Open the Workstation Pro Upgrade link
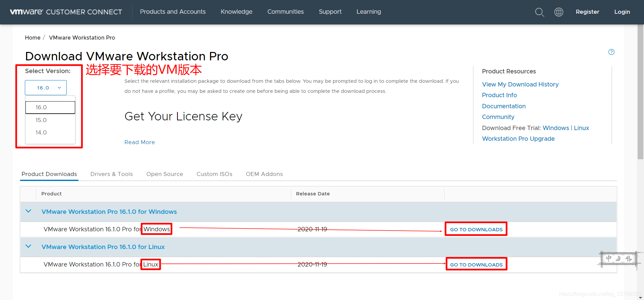644x300 pixels. click(518, 139)
